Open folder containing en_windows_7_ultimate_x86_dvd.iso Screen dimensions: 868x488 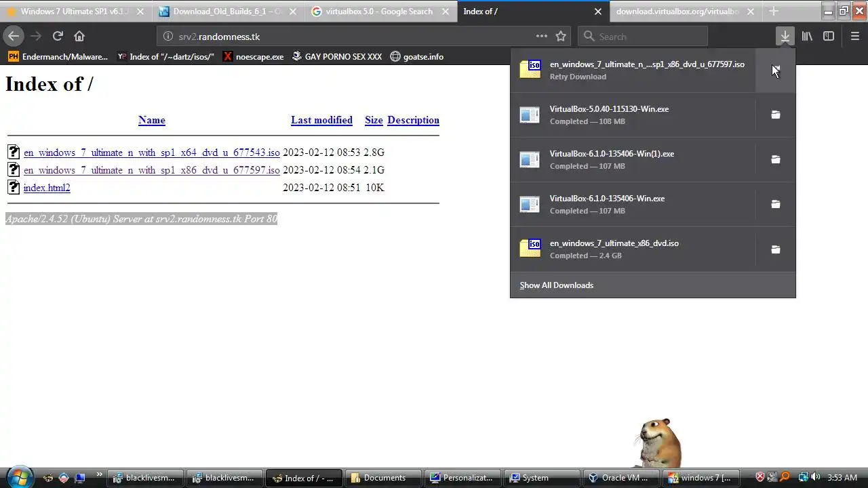775,249
